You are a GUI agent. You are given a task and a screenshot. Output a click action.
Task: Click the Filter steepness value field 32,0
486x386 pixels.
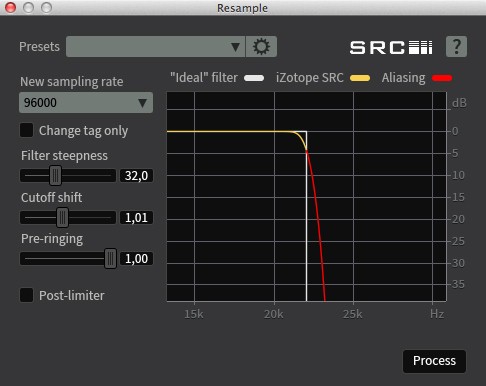click(136, 175)
